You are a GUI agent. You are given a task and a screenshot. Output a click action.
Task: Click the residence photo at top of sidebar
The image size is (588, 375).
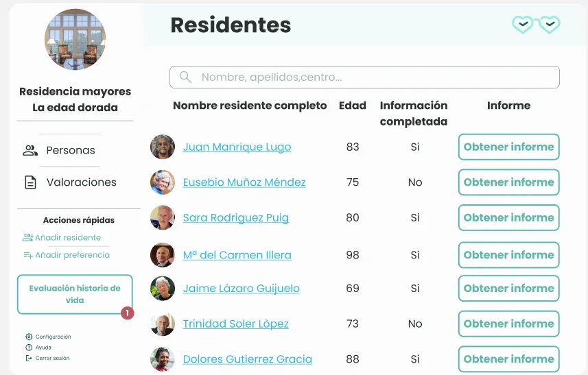[x=75, y=39]
